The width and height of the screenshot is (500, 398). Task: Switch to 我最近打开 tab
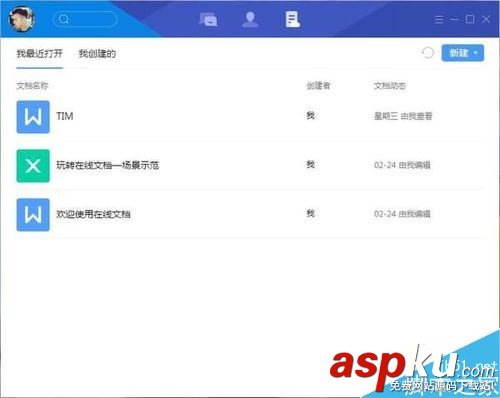pyautogui.click(x=40, y=53)
